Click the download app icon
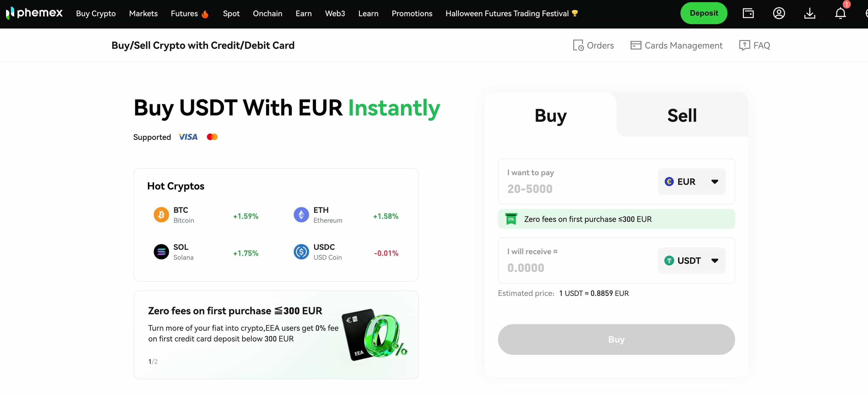The height and width of the screenshot is (396, 868). click(809, 13)
